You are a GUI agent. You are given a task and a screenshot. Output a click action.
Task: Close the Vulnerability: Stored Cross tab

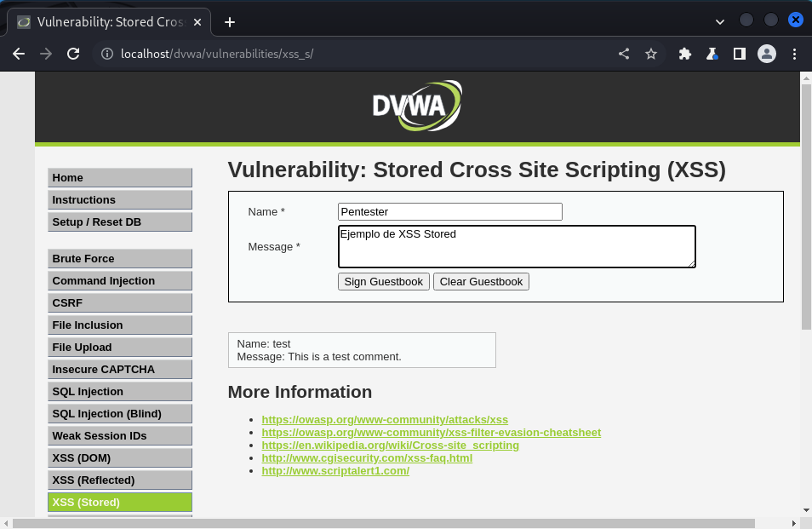pyautogui.click(x=197, y=22)
